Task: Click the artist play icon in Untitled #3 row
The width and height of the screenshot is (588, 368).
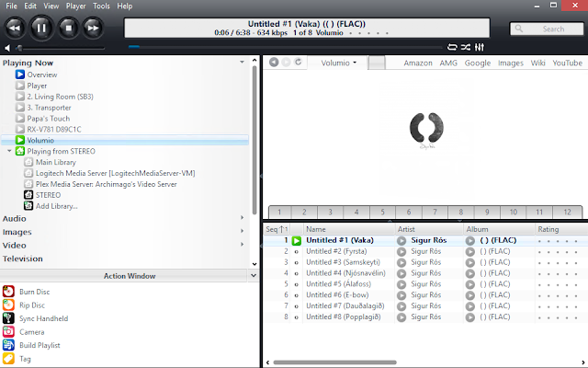Action: (x=401, y=262)
